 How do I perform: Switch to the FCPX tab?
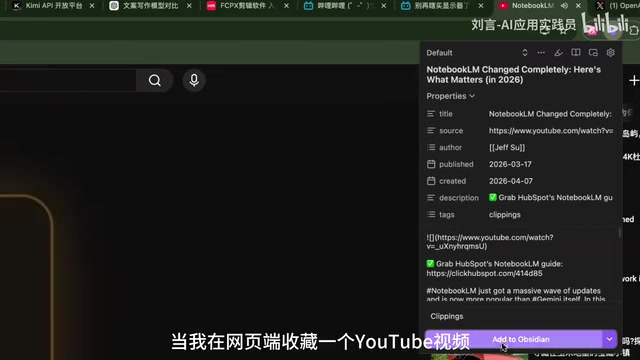point(247,6)
